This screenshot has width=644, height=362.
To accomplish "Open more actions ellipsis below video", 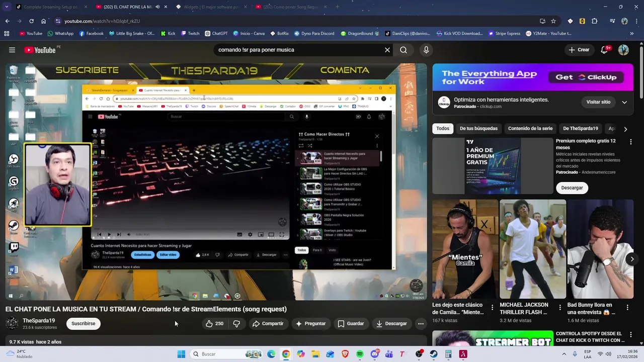I will (x=421, y=324).
